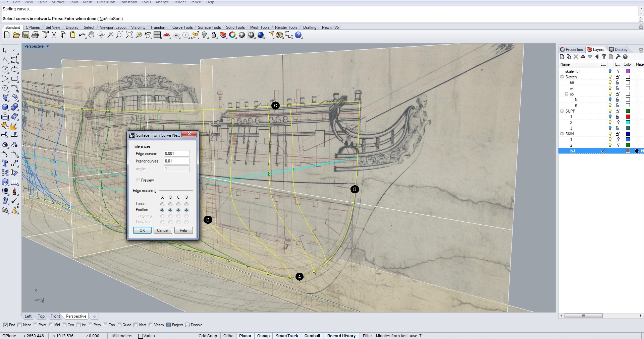Enable the Preview checkbox in dialog

point(138,180)
